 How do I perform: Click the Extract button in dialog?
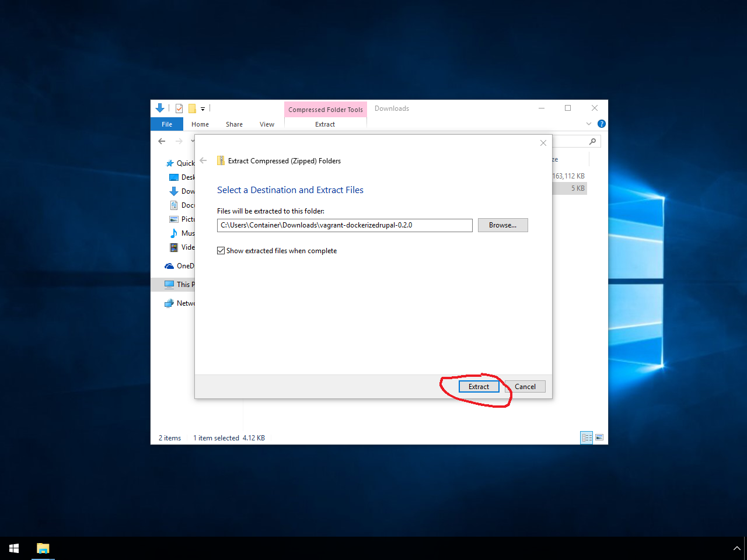pyautogui.click(x=479, y=387)
